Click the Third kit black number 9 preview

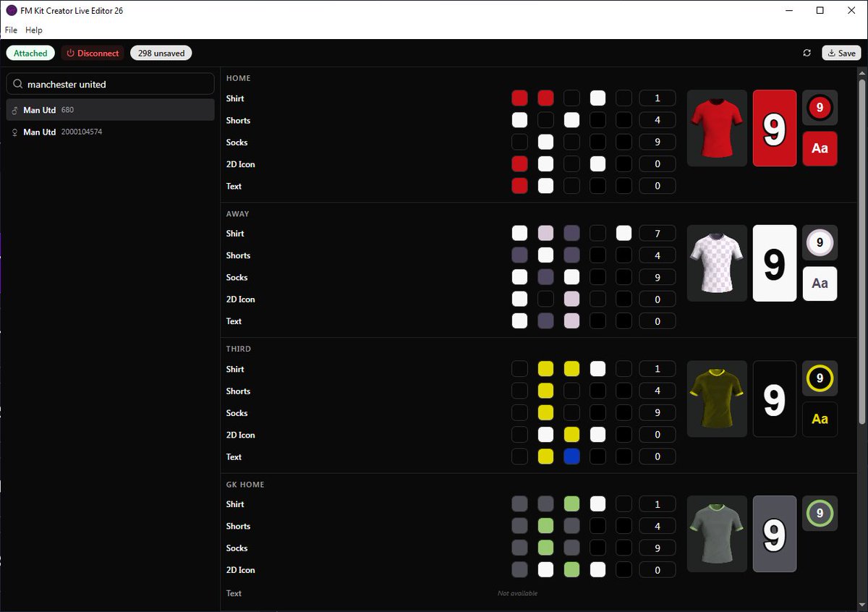(775, 399)
